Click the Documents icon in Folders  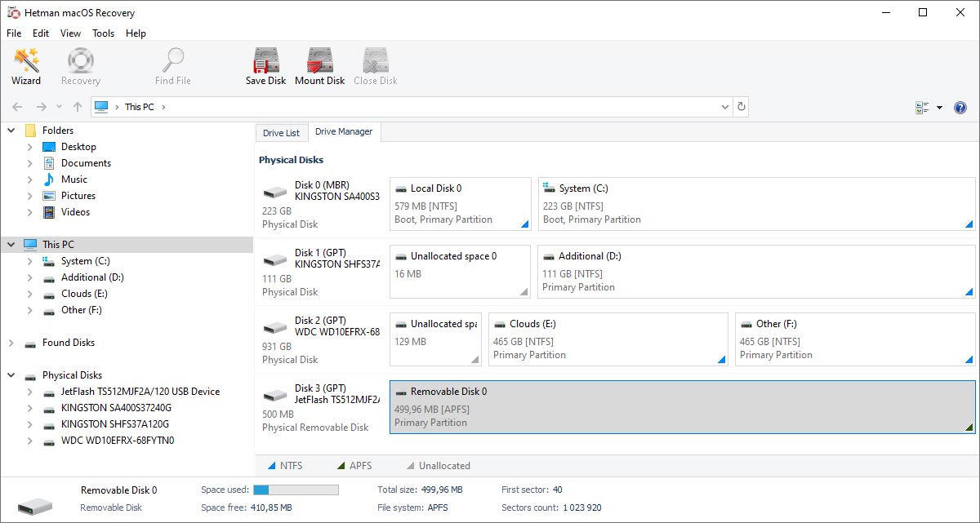point(49,163)
